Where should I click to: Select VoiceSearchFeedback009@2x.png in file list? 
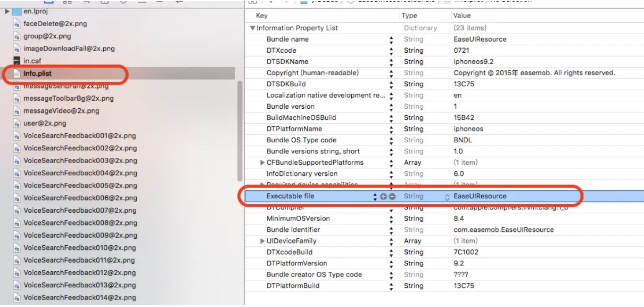coord(80,235)
